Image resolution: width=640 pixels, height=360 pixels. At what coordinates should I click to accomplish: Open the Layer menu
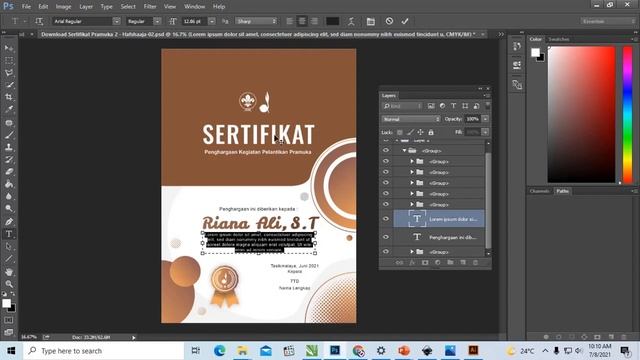86,7
